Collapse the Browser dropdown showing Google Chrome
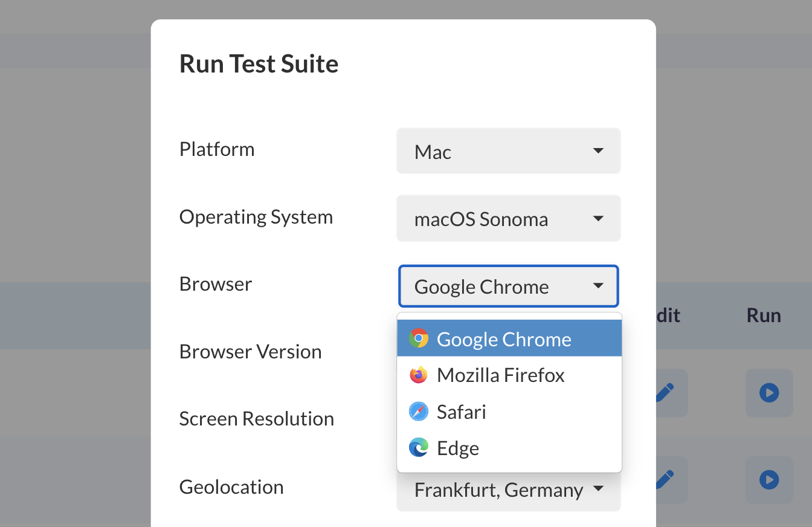This screenshot has width=812, height=527. 509,286
